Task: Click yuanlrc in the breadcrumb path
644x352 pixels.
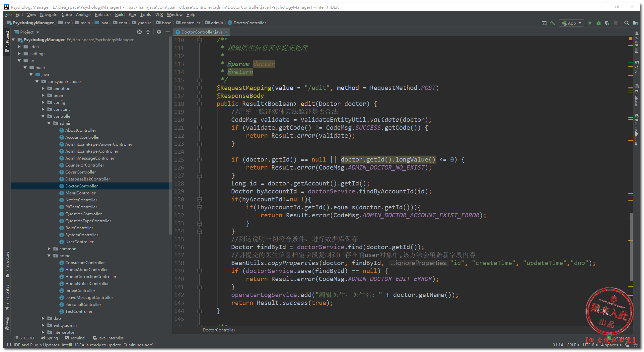Action: coord(142,23)
